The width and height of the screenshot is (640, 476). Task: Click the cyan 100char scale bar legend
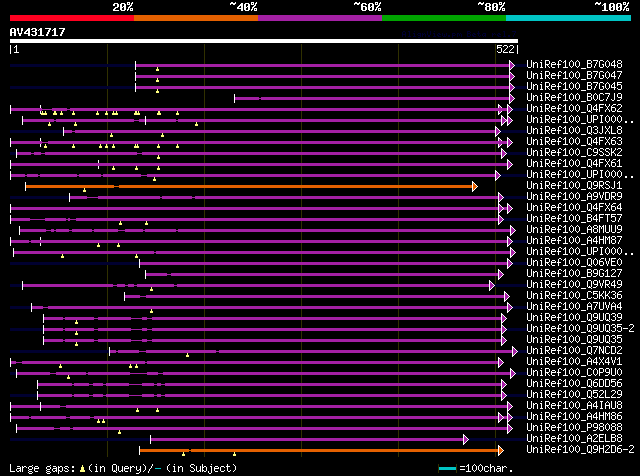click(x=447, y=468)
